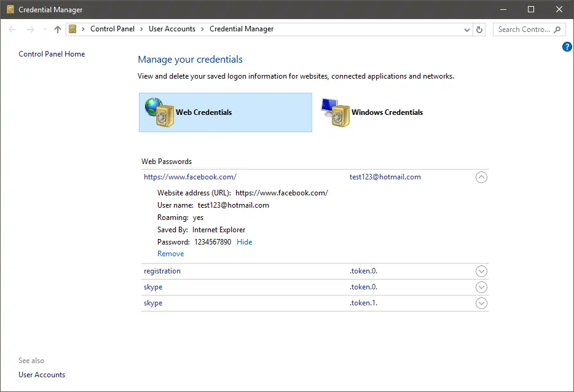Click the Web Credentials globe safe icon
Image resolution: width=574 pixels, height=392 pixels.
(159, 112)
